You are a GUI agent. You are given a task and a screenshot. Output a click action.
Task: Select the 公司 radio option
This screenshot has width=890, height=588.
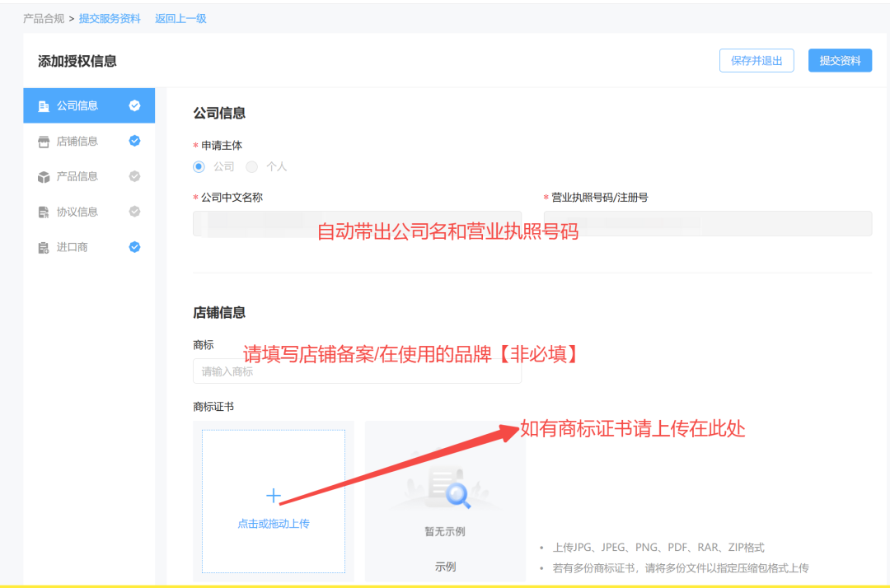[x=199, y=166]
